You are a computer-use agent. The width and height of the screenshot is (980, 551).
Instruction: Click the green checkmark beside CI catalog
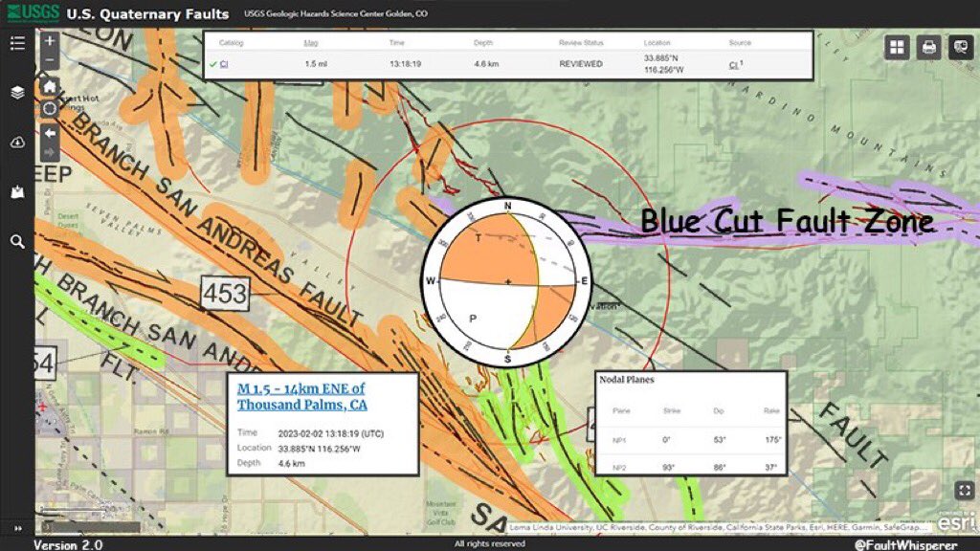(212, 64)
